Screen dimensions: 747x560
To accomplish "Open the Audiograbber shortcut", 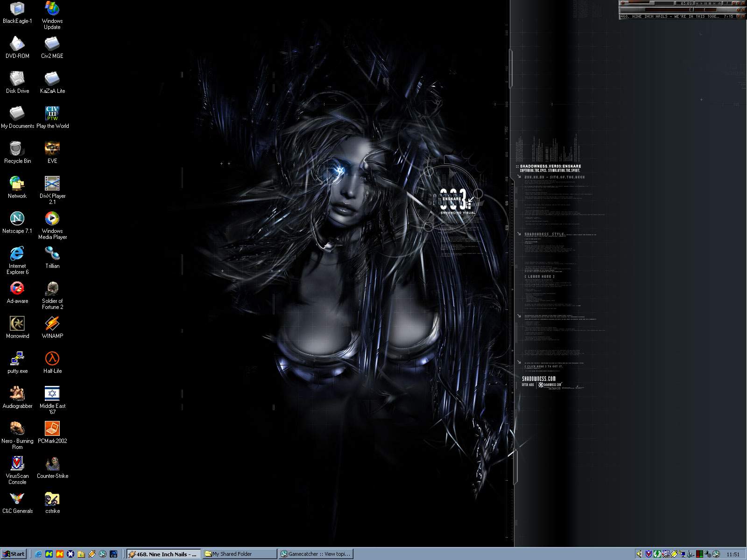I will (17, 398).
